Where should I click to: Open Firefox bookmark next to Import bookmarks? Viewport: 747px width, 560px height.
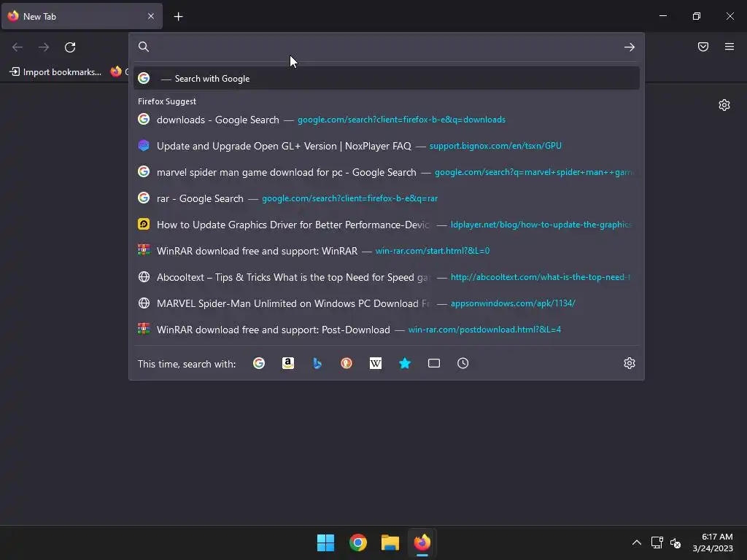119,72
